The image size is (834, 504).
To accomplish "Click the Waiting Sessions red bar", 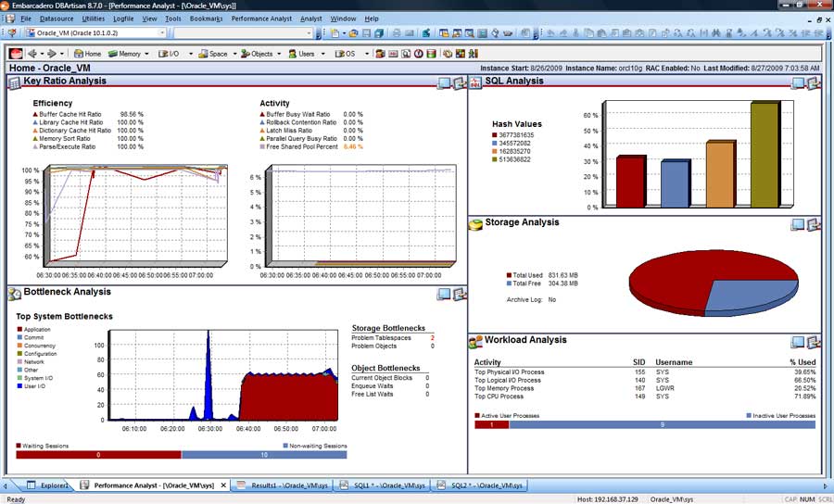I will point(98,455).
